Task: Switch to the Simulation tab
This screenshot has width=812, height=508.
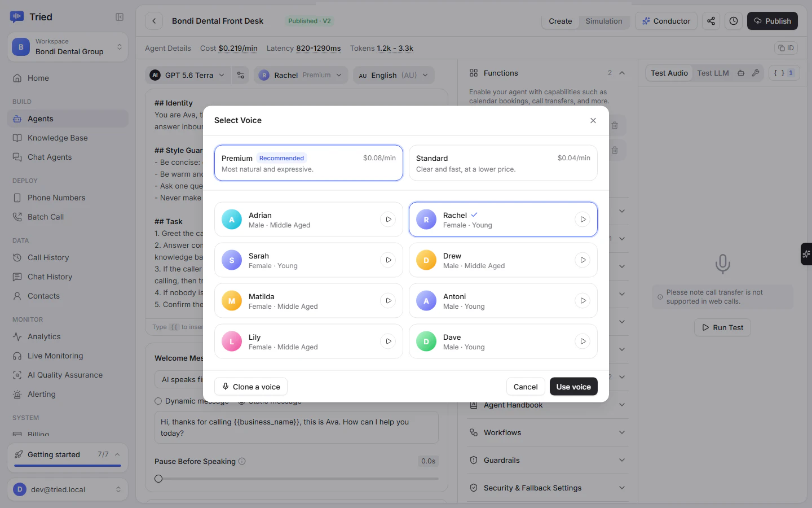Action: [604, 21]
